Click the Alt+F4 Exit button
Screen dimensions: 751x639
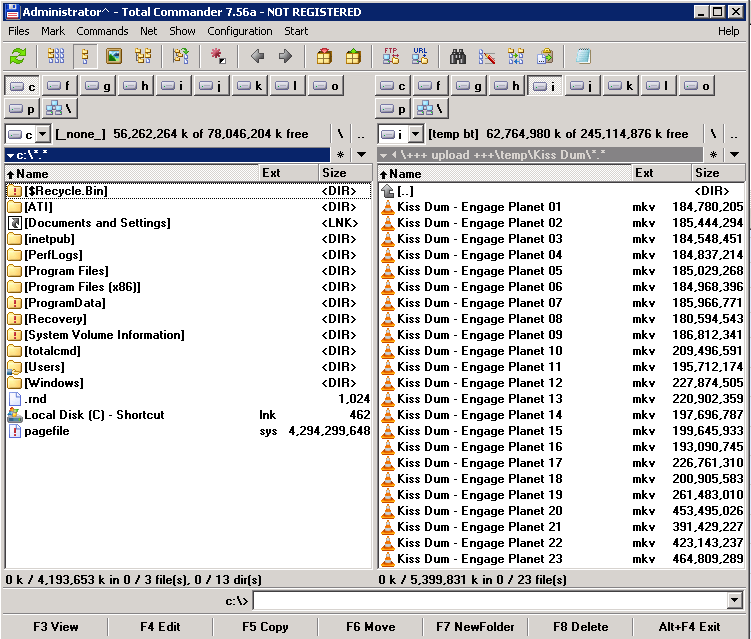(689, 627)
